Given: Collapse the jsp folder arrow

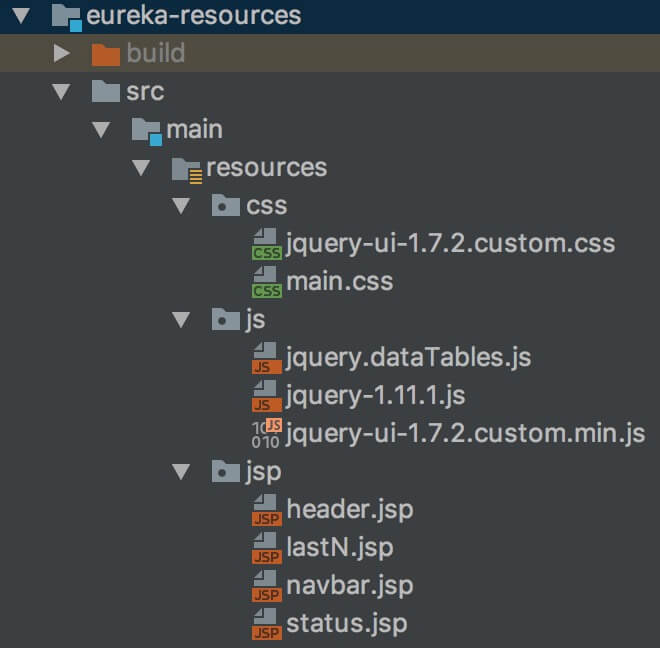Looking at the screenshot, I should click(181, 472).
